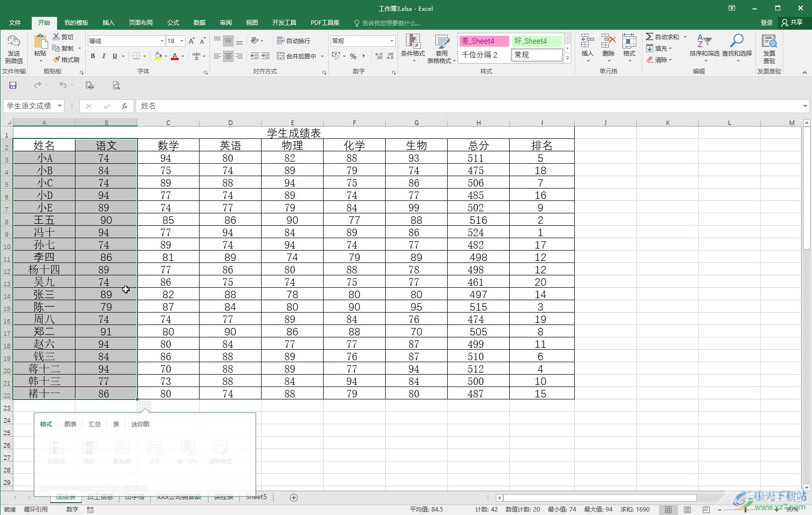Toggle Wrap Text (自动换行)

(293, 41)
